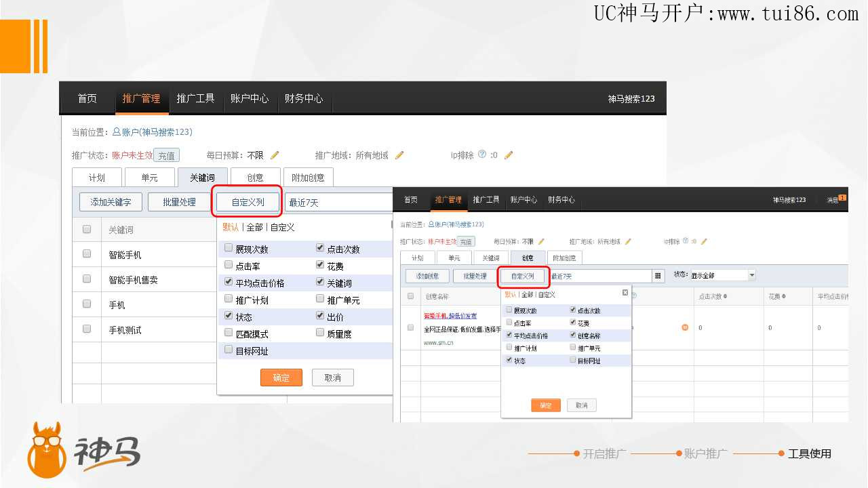Edit 推广地域 via pencil icon in 关键词 window
Image resolution: width=868 pixels, height=488 pixels.
click(399, 155)
